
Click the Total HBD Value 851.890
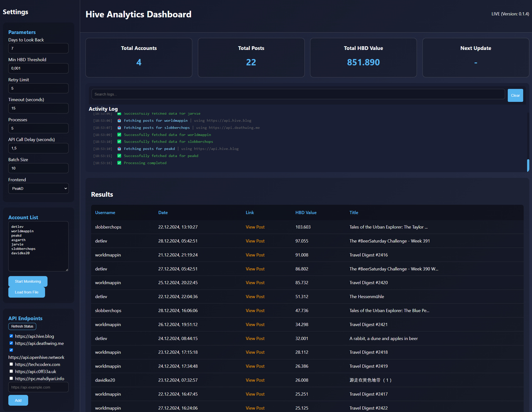[x=363, y=62]
